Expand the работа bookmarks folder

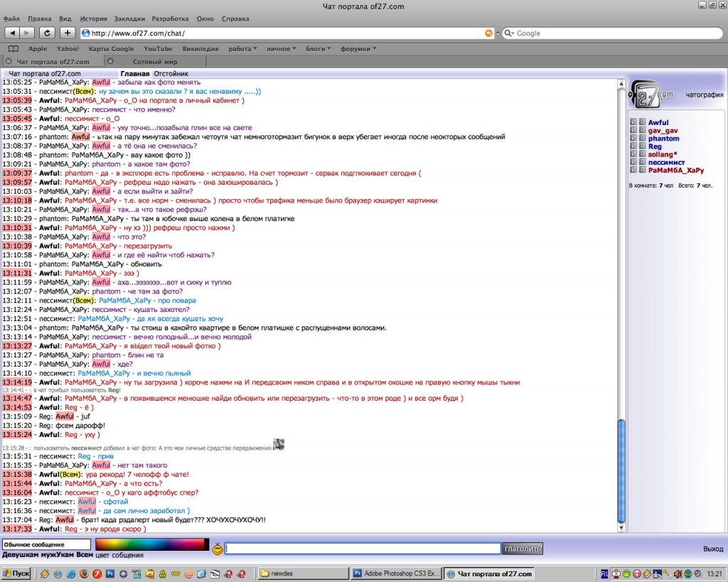(x=244, y=49)
